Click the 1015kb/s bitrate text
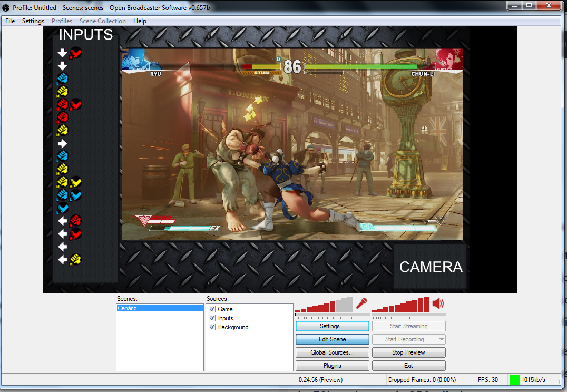567x392 pixels. tap(533, 380)
